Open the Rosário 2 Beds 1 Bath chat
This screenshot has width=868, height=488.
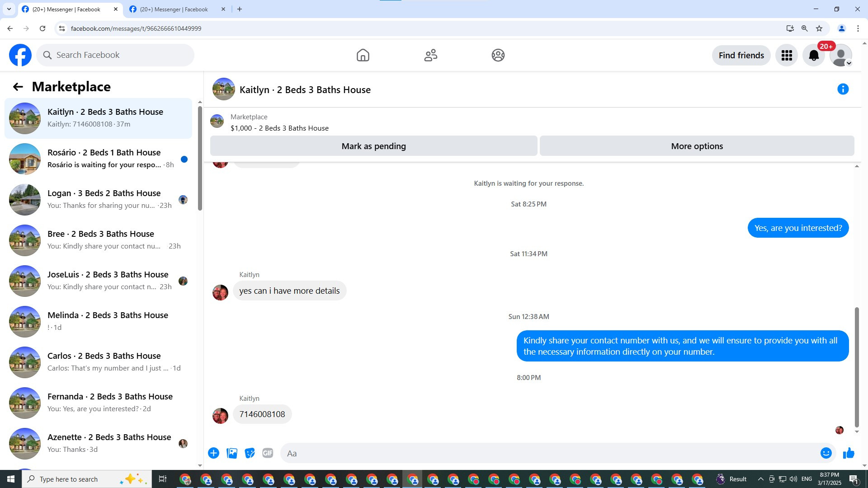pos(98,159)
